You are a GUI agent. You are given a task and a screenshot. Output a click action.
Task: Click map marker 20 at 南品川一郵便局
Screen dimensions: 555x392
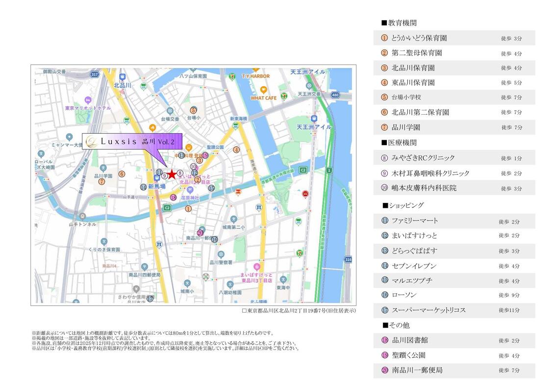coord(200,233)
